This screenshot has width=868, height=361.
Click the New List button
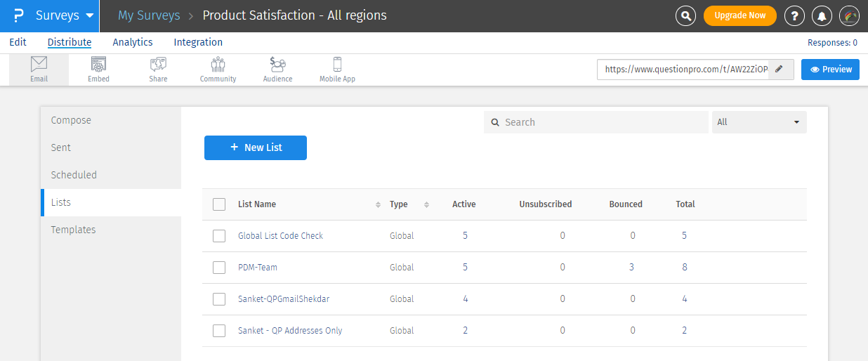tap(256, 147)
